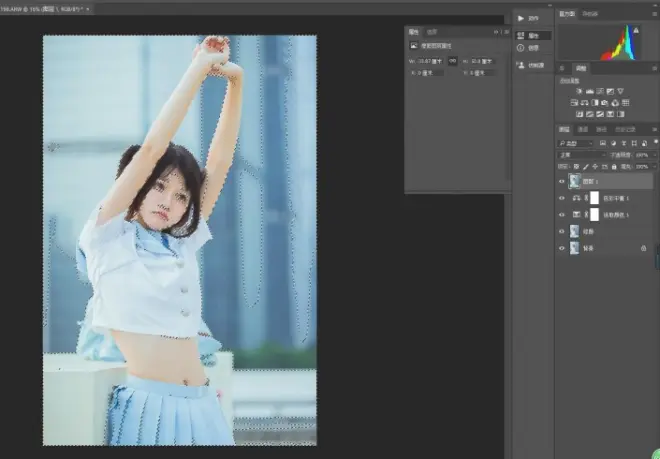The width and height of the screenshot is (660, 459).
Task: Click the lock all layer attributes icon
Action: tap(614, 167)
